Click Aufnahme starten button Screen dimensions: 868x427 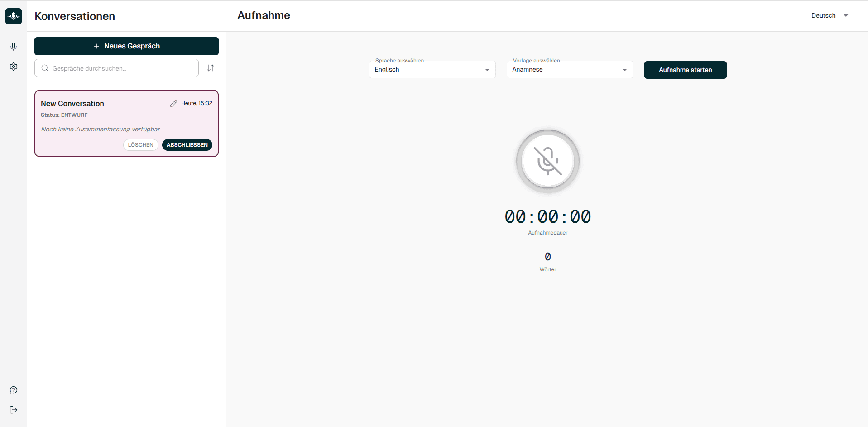[686, 70]
